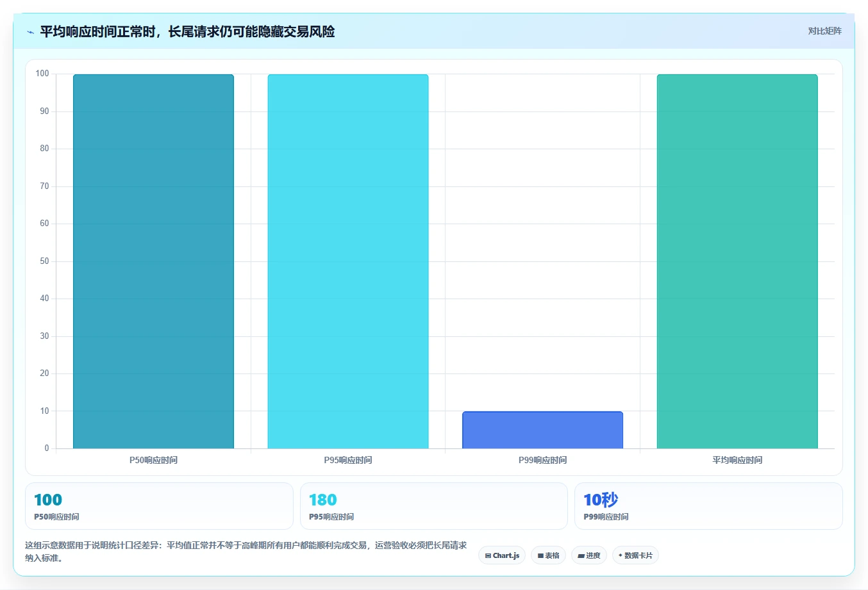868x590 pixels.
Task: Select the 进度 tag button
Action: tap(589, 555)
